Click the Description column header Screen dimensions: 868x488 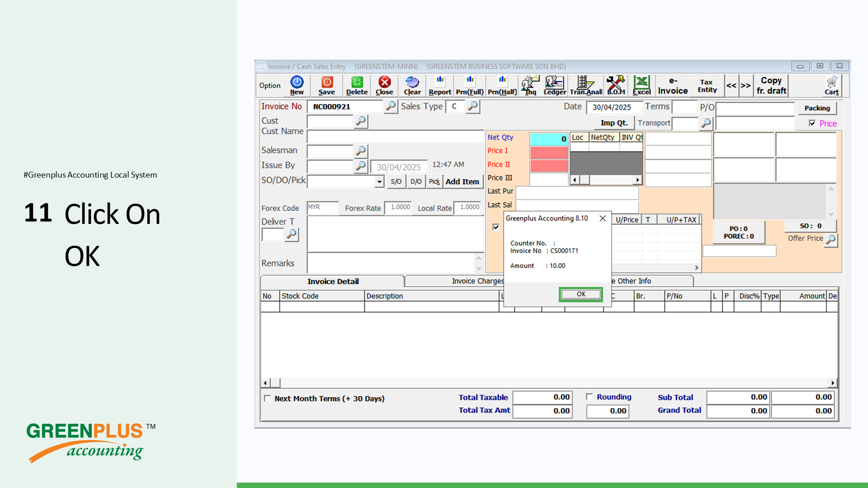point(431,296)
